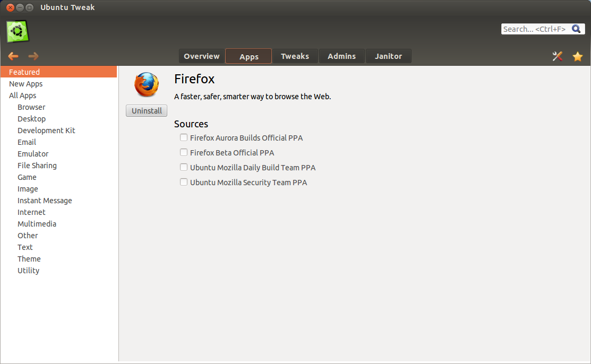The width and height of the screenshot is (591, 364).
Task: Switch to the Overview tab
Action: 202,56
